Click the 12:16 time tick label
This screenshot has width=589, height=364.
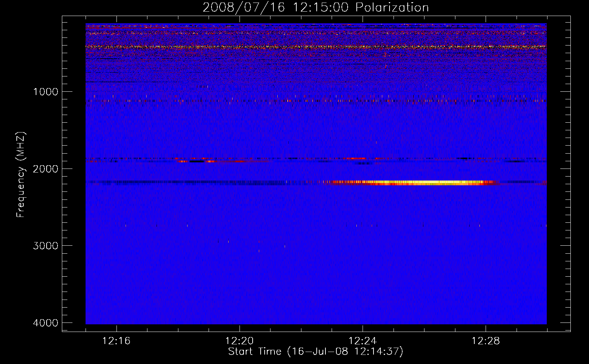click(116, 341)
